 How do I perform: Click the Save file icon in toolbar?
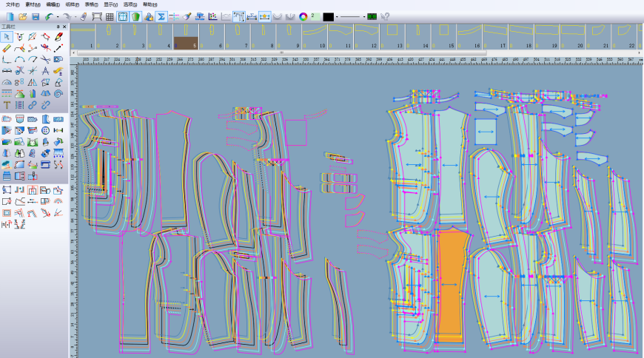click(35, 16)
